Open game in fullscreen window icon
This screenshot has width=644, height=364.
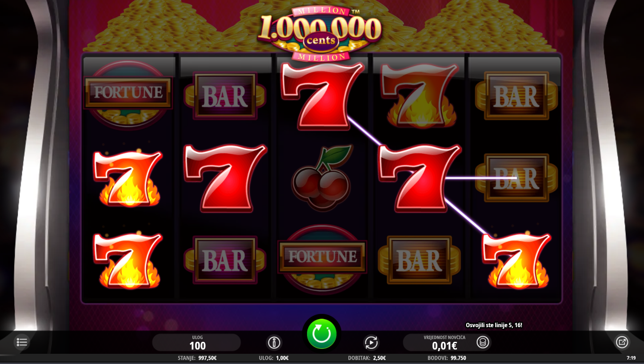(x=622, y=342)
